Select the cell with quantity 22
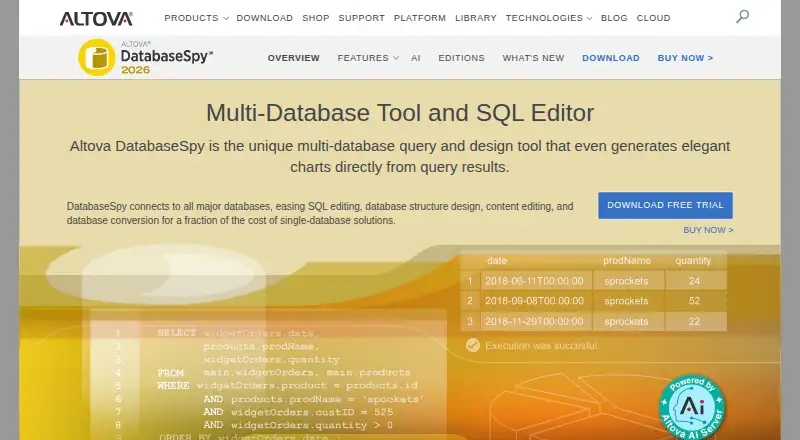The height and width of the screenshot is (440, 800). (694, 322)
